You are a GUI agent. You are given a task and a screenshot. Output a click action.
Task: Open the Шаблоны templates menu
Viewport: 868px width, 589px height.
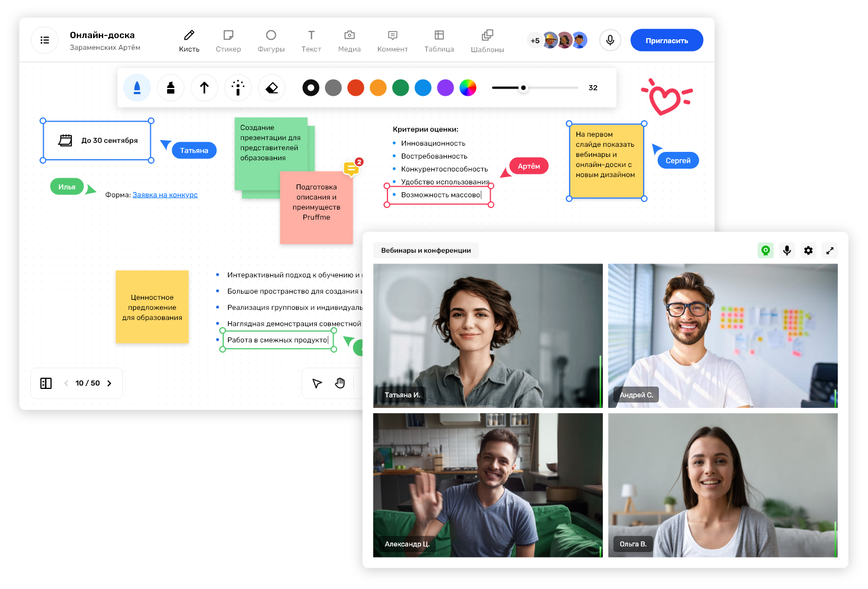[487, 41]
